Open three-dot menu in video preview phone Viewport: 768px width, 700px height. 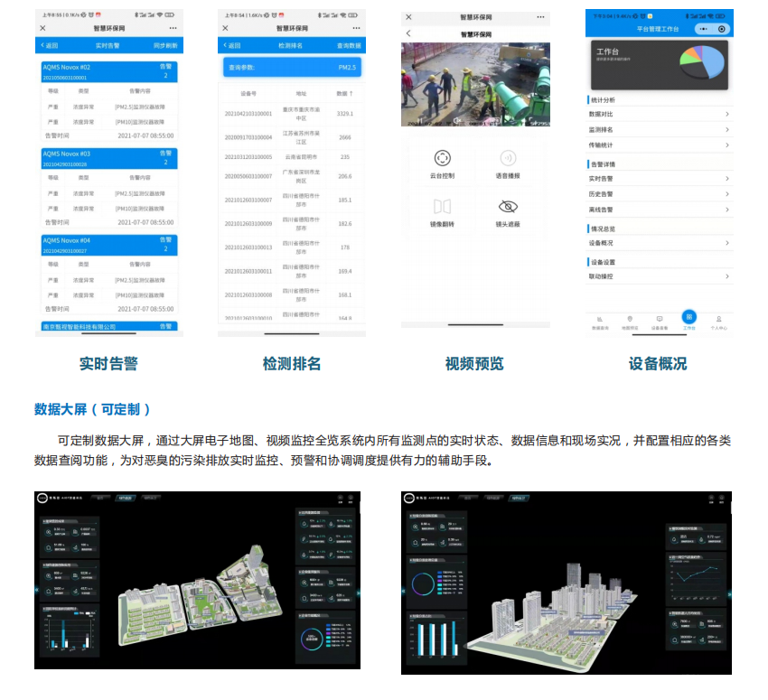point(540,17)
